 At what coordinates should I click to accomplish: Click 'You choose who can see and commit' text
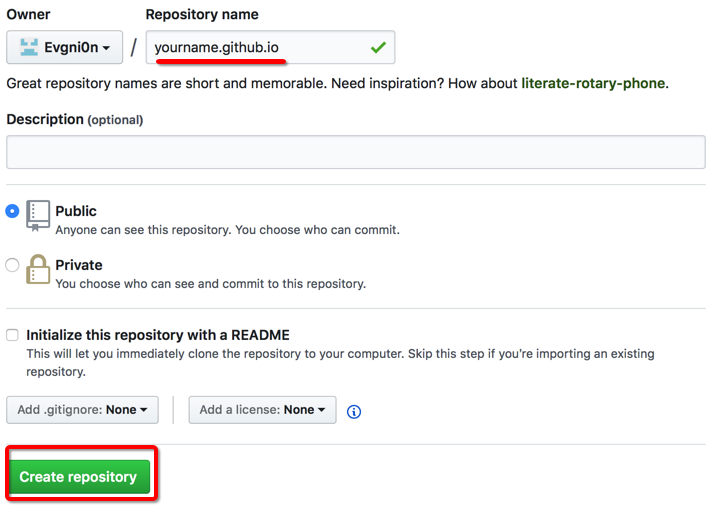211,284
